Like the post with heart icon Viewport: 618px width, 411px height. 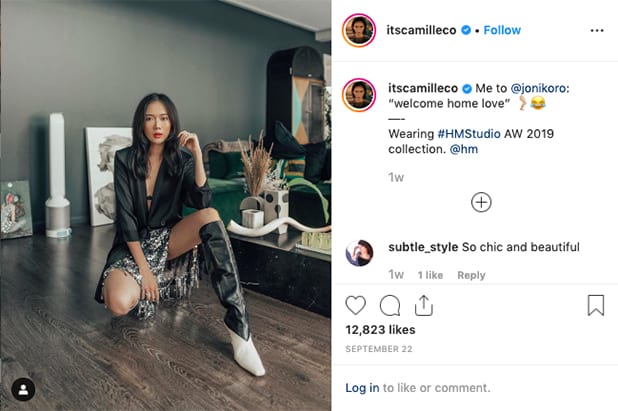pyautogui.click(x=356, y=305)
